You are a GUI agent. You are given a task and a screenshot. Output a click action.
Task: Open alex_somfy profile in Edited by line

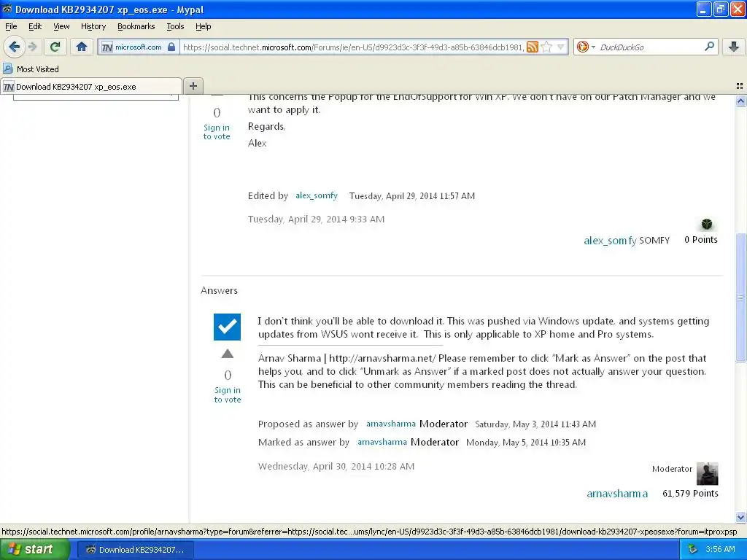pyautogui.click(x=317, y=195)
